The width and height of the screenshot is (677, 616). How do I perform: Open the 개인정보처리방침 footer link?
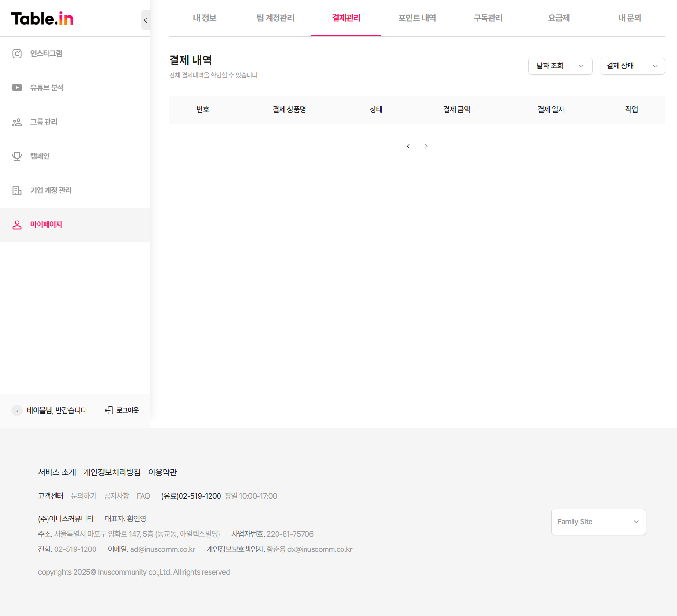pos(112,472)
